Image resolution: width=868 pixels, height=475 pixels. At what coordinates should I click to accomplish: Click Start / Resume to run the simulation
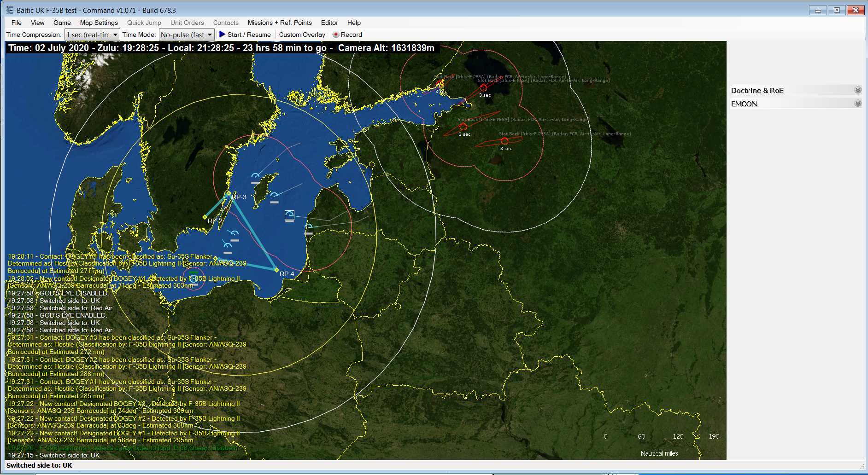245,35
